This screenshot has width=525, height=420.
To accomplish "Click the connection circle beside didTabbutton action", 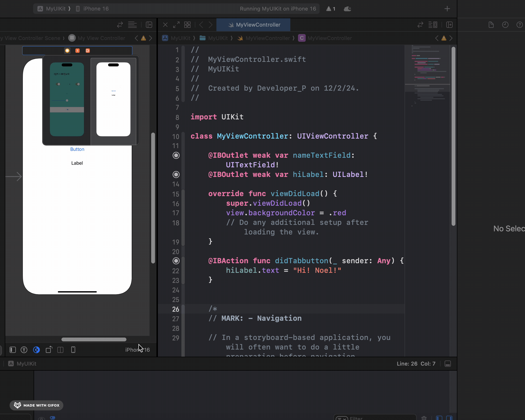I will [x=176, y=261].
